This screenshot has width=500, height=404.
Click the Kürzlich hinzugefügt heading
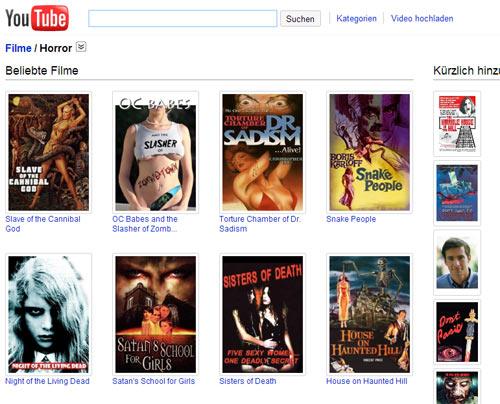tap(467, 71)
